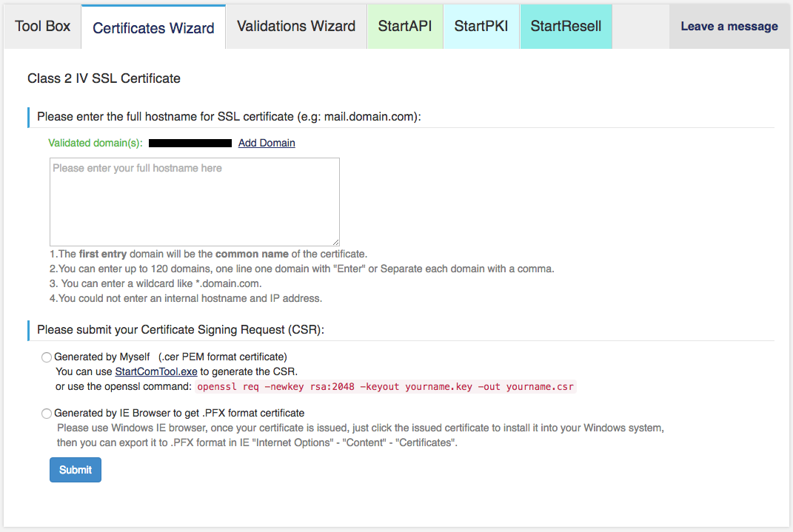Select the Generated by Myself radio option
This screenshot has width=793, height=532.
[47, 357]
